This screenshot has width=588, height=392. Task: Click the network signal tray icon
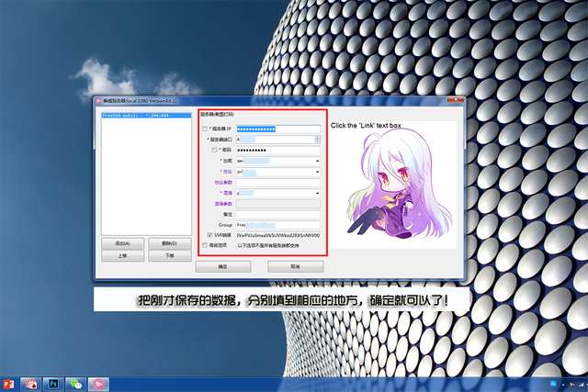coord(582,385)
